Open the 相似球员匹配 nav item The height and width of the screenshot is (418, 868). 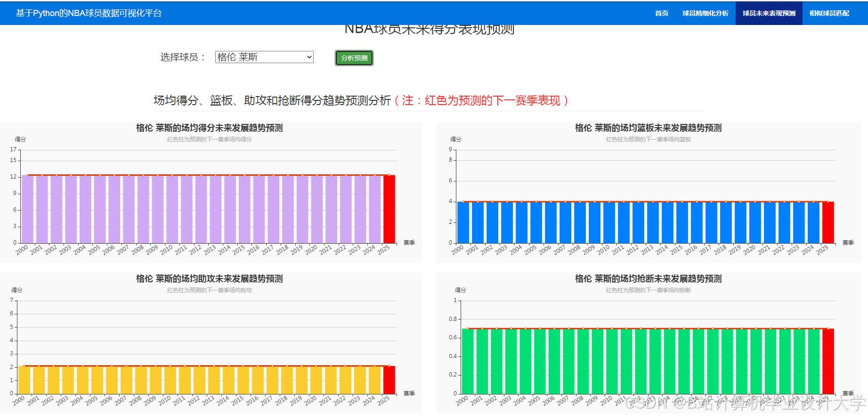tap(829, 13)
